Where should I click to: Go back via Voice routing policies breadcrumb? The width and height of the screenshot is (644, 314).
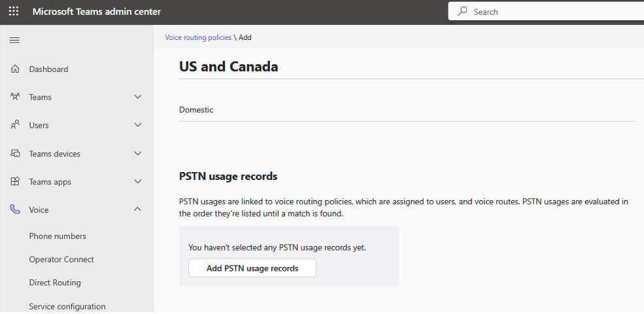click(198, 37)
